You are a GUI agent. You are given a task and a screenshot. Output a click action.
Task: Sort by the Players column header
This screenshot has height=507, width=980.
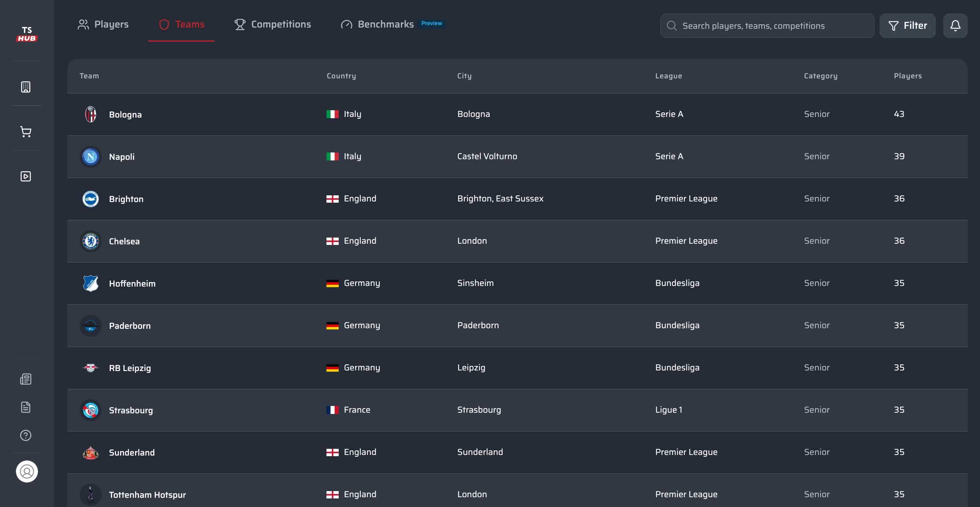(x=908, y=76)
